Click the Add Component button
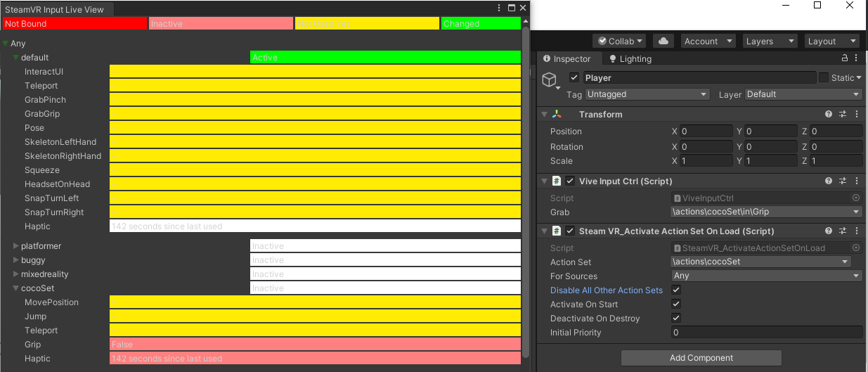Viewport: 868px width, 372px height. [x=701, y=358]
